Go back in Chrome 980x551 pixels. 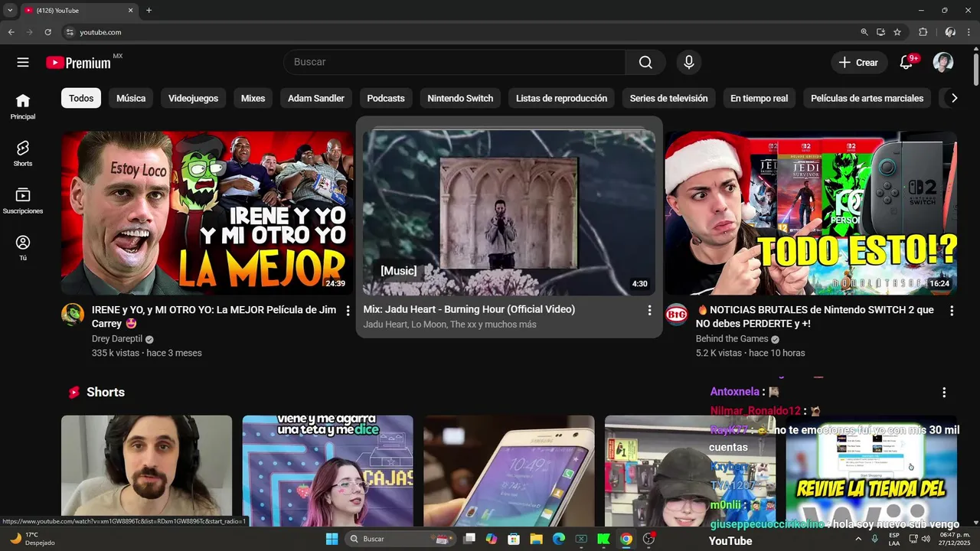click(11, 32)
